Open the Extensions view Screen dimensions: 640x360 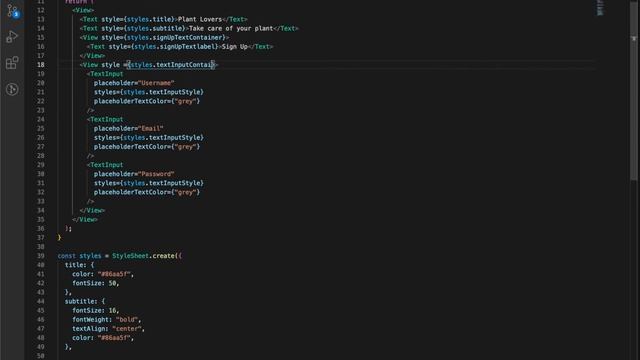pyautogui.click(x=12, y=63)
